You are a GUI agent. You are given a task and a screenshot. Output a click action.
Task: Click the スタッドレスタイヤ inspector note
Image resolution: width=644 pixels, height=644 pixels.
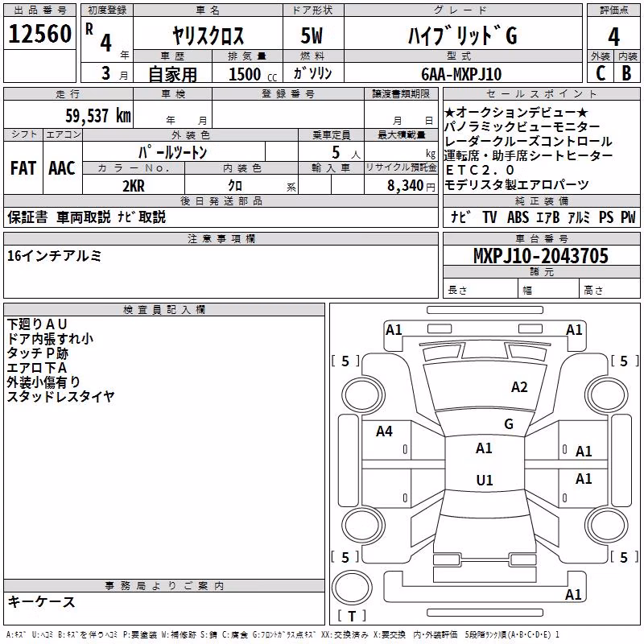[x=61, y=396]
